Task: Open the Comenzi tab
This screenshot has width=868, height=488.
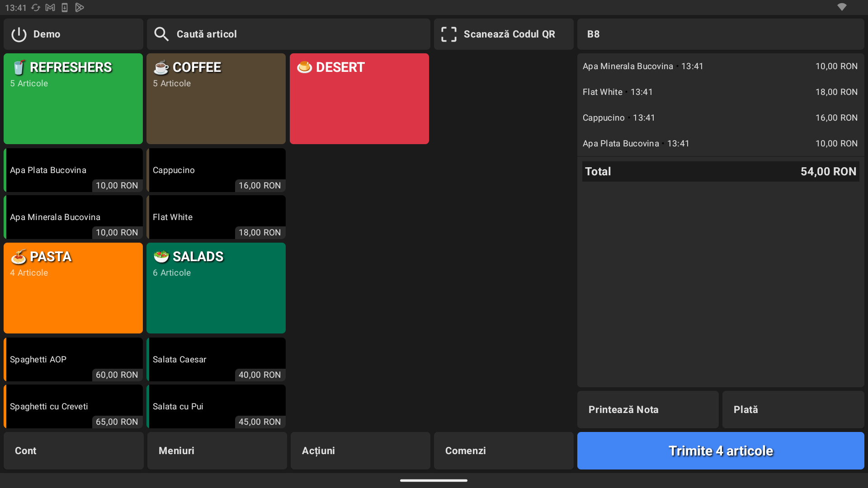Action: coord(504,451)
